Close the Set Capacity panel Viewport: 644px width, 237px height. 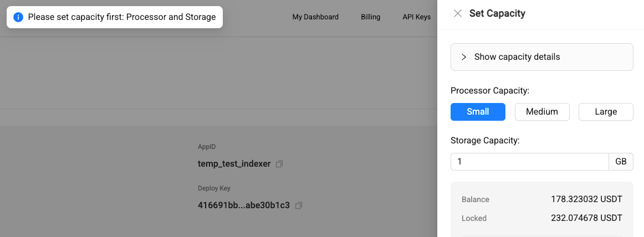[458, 14]
